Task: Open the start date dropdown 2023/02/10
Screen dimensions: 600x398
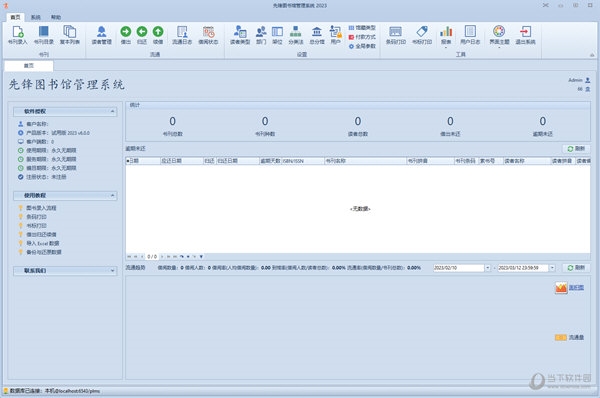Action: click(x=488, y=268)
